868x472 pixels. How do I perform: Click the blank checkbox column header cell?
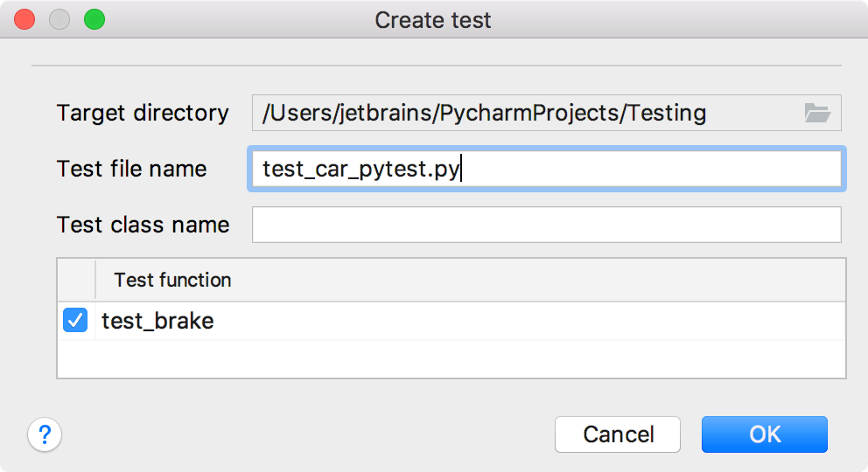tap(76, 280)
